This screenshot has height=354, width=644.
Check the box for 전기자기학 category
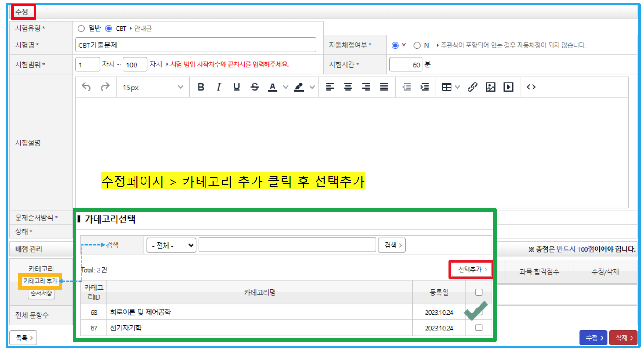click(x=479, y=328)
